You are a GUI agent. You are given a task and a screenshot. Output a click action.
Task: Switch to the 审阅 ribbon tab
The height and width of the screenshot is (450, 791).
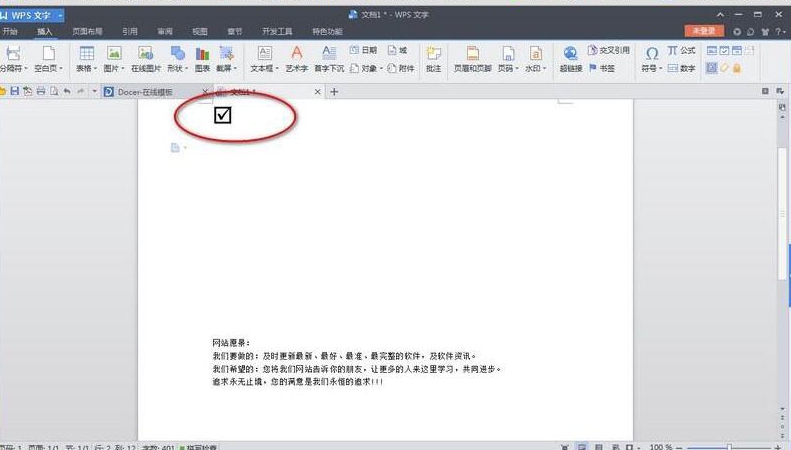pyautogui.click(x=165, y=31)
